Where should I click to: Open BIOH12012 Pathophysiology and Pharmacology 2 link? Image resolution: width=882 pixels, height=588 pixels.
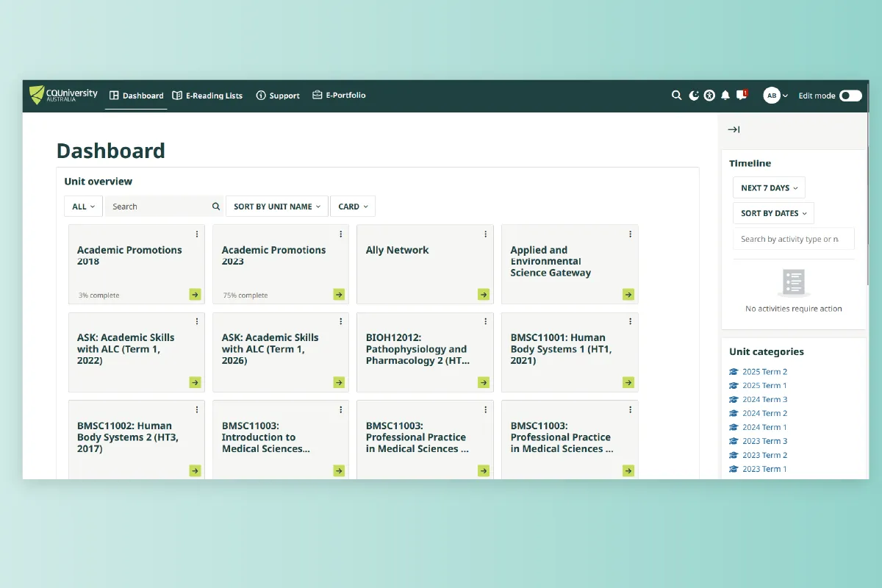417,349
